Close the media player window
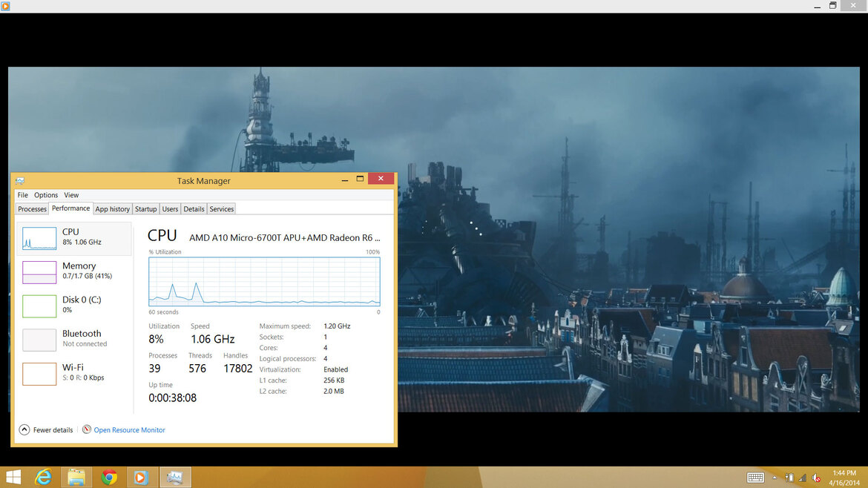868x488 pixels. 854,5
